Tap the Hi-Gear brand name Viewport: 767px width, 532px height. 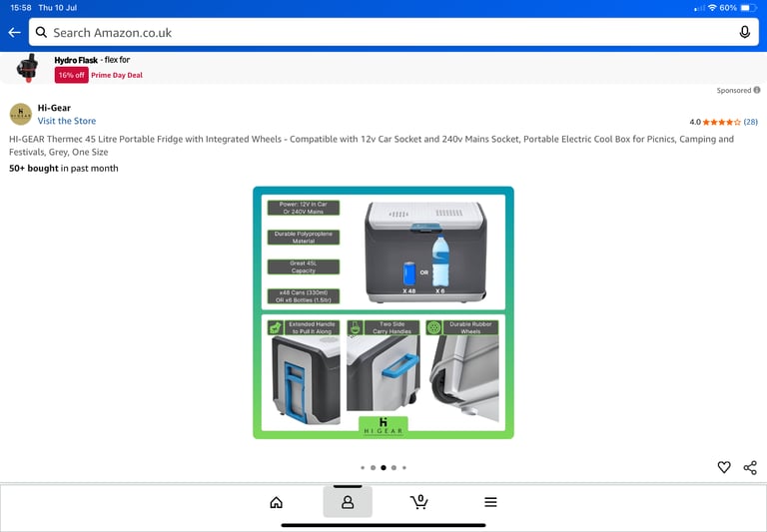click(54, 108)
